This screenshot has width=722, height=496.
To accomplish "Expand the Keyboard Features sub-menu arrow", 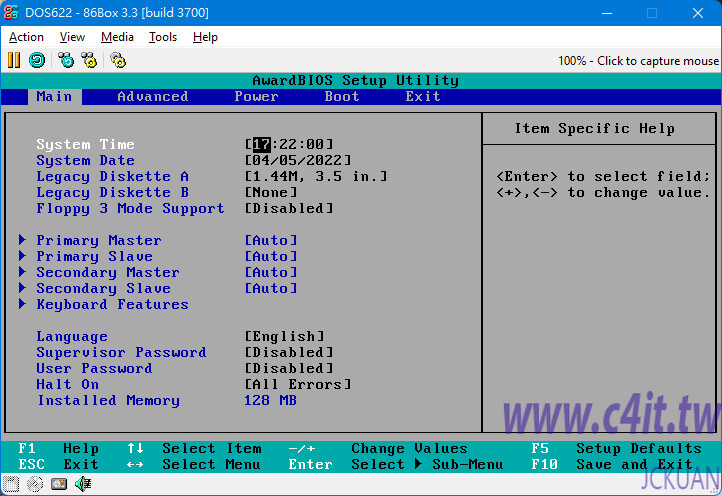I will coord(22,304).
